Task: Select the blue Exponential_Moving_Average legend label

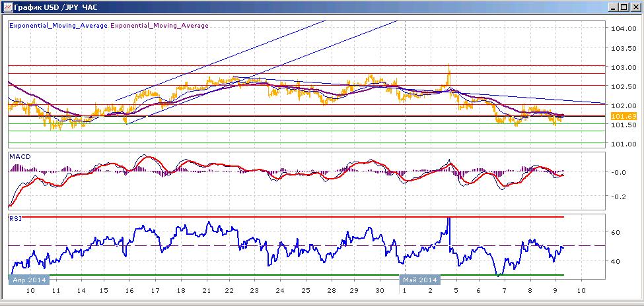Action: [x=58, y=26]
